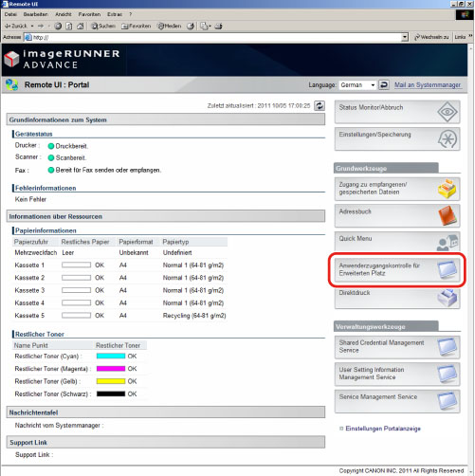This screenshot has height=476, width=475.
Task: Open Einstellungen/Speicherung
Action: tap(397, 138)
